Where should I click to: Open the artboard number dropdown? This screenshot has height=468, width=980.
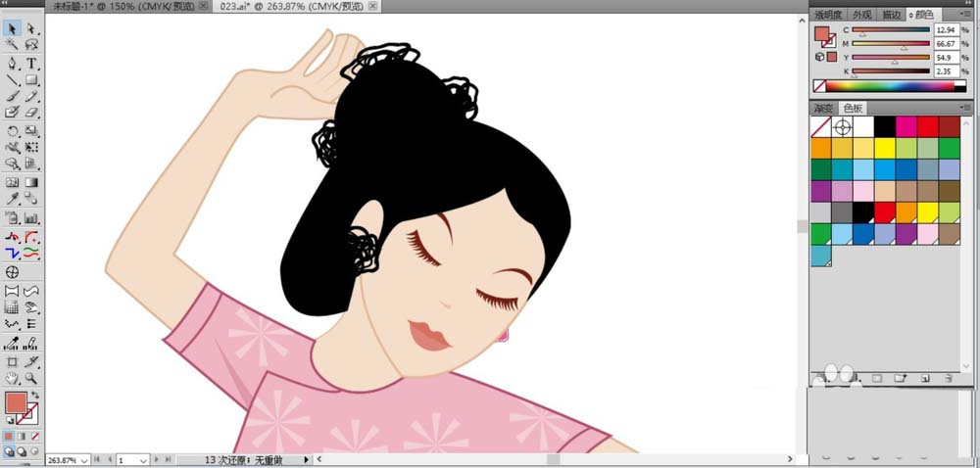[x=143, y=460]
